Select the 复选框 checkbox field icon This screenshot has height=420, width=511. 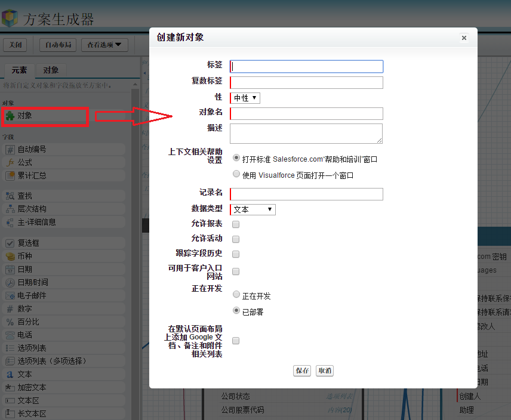point(10,243)
